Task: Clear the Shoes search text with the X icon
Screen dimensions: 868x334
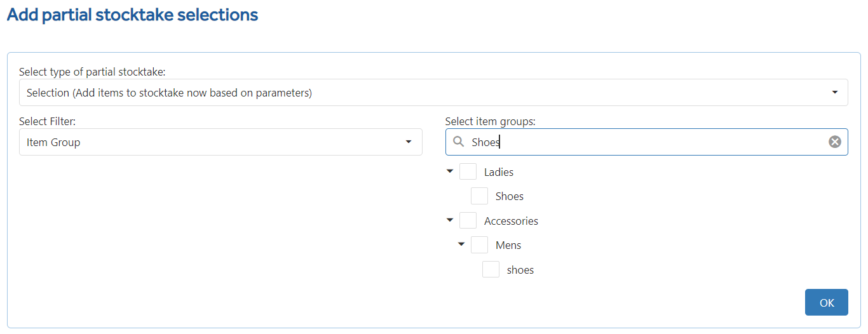Action: (835, 142)
